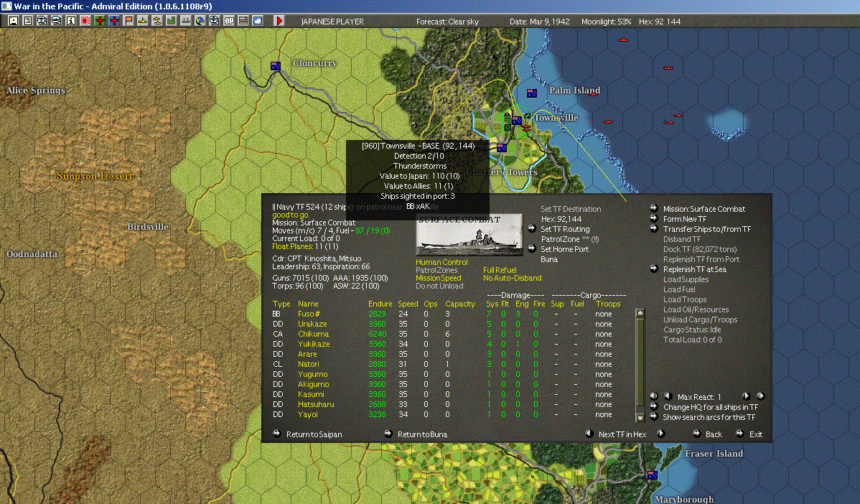860x504 pixels.
Task: Click the information 'i' toolbar icon
Action: click(71, 21)
